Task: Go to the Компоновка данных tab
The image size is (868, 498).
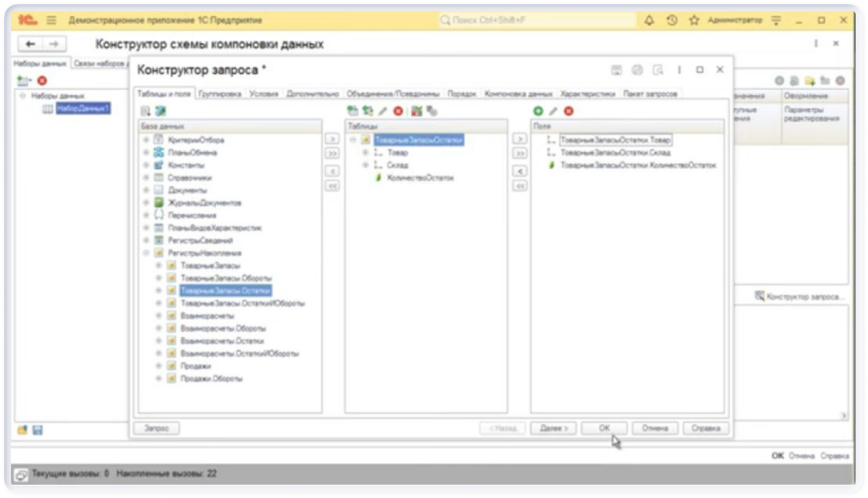Action: (x=518, y=94)
